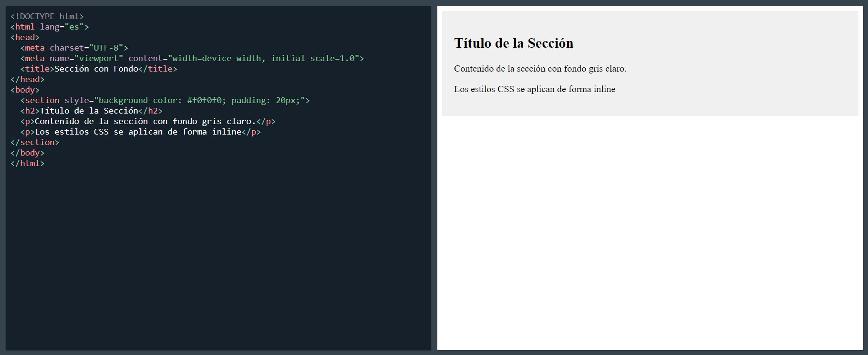This screenshot has width=868, height=355.
Task: Click the code line with first p tag
Action: tap(148, 121)
